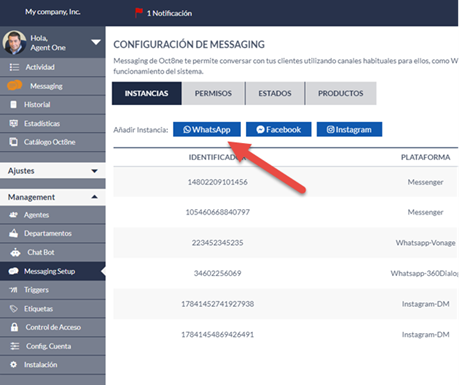
Task: Open Historial from the sidebar
Action: 53,105
